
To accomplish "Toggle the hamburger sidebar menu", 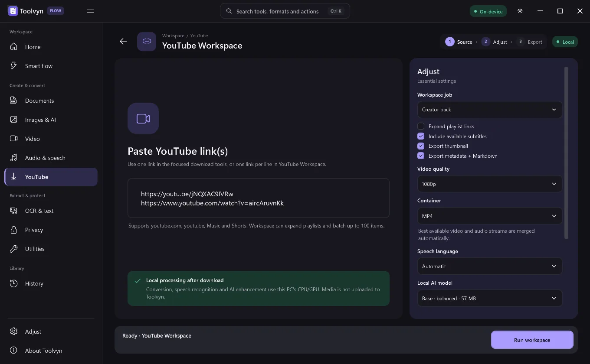I will coord(90,11).
